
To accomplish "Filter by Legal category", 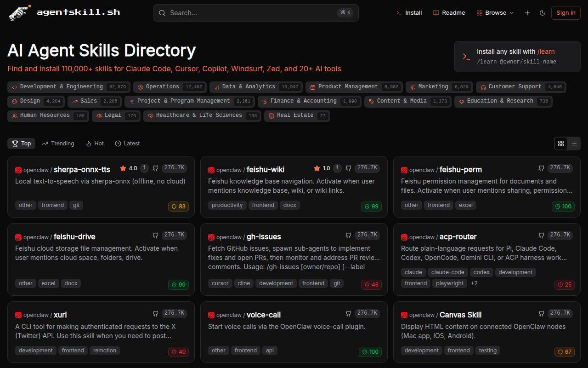I will 116,115.
